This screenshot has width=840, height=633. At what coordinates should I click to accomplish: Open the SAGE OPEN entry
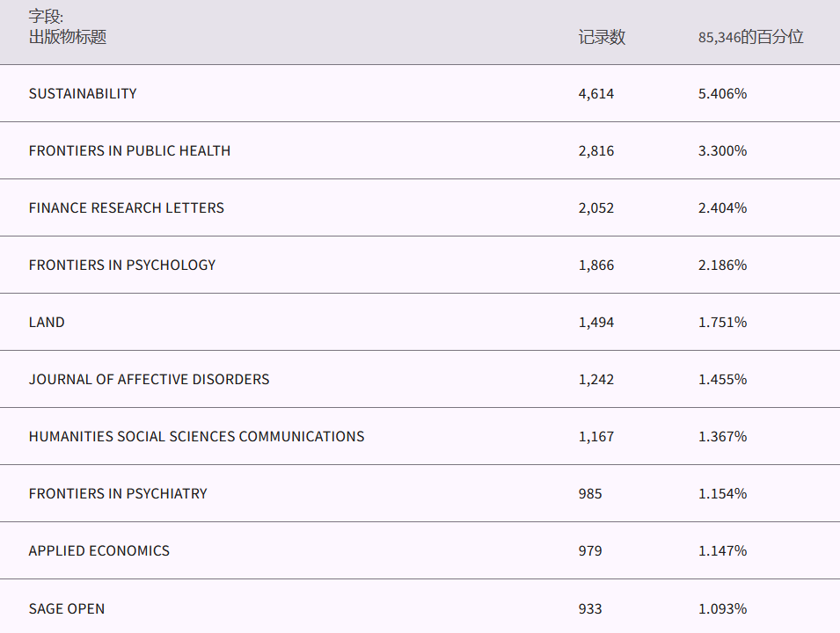pos(66,608)
